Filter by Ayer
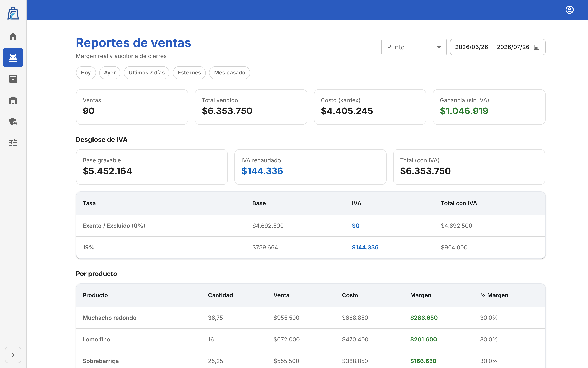Image resolution: width=588 pixels, height=368 pixels. [110, 73]
